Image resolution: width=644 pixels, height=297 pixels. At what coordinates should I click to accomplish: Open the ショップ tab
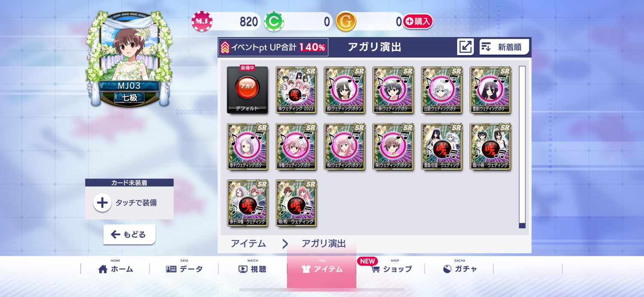pos(390,269)
